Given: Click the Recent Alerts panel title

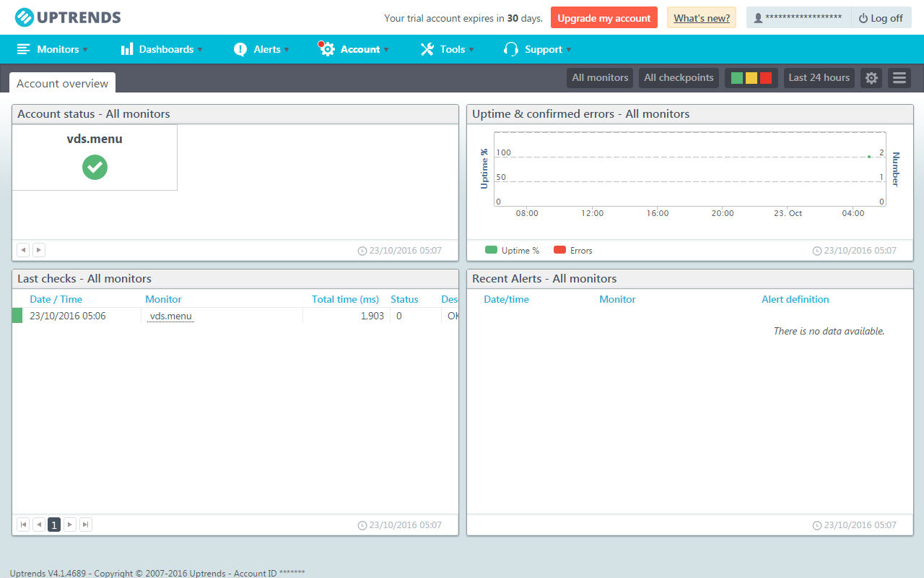Looking at the screenshot, I should pos(544,278).
